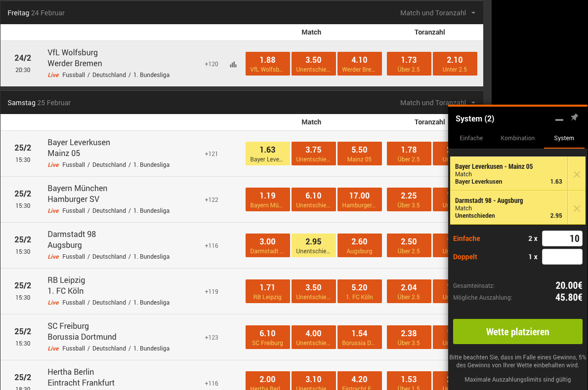The height and width of the screenshot is (390, 588).
Task: Pick Hamburger SV at 17.00
Action: [x=359, y=199]
